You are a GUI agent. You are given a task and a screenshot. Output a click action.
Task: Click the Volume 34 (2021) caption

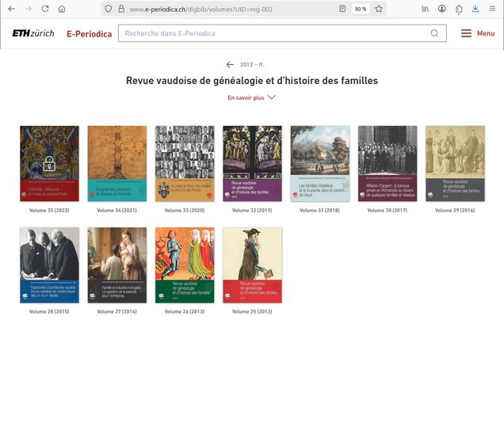coord(116,211)
